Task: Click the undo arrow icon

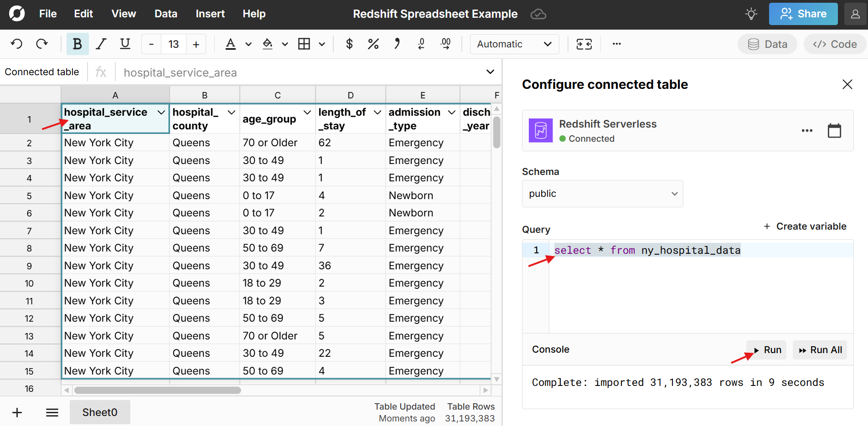Action: point(17,44)
